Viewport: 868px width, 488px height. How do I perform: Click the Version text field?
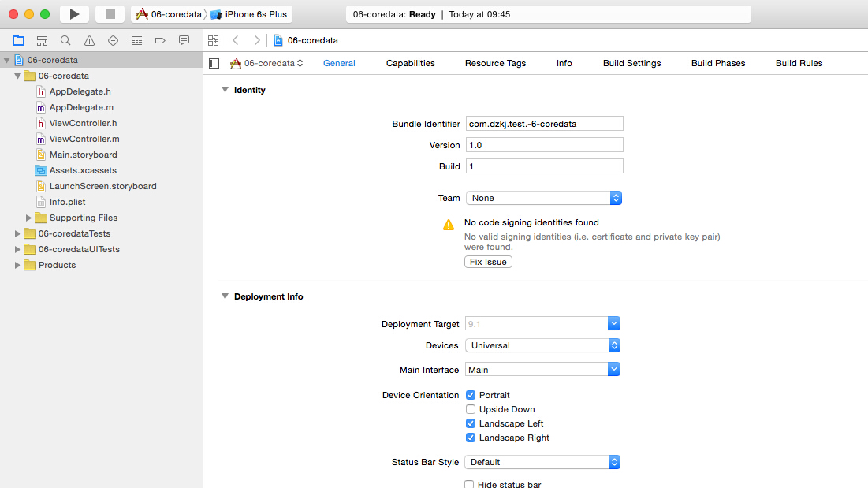click(x=544, y=145)
